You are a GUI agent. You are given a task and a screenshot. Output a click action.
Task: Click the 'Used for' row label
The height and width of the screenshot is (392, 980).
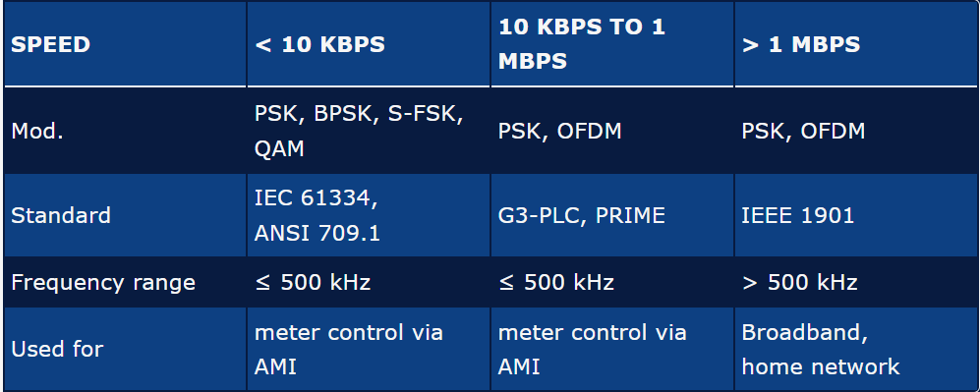[x=125, y=349]
